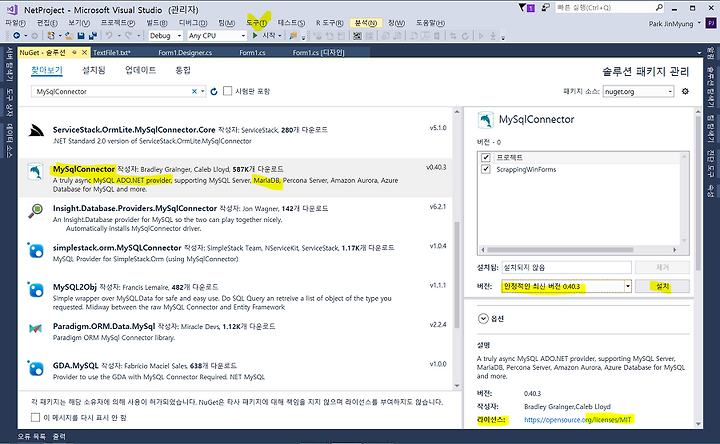This screenshot has width=720, height=444.
Task: Click the ServiceStack OrmLite package icon
Action: click(36, 131)
